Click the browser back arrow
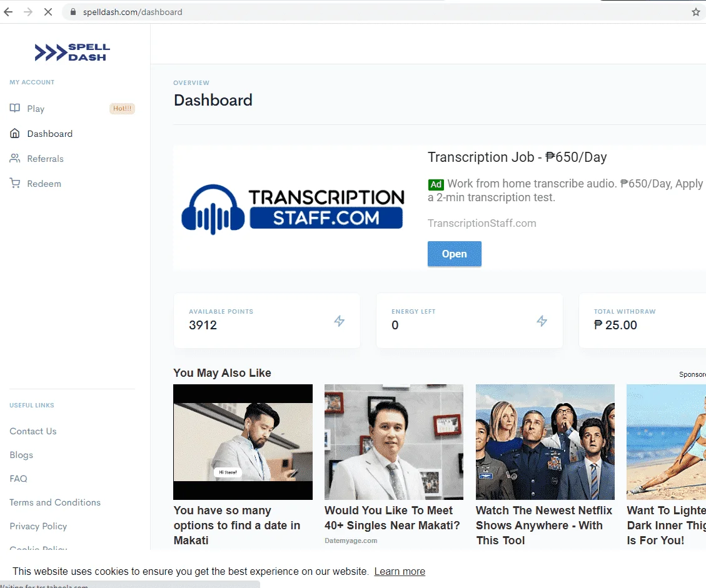 [8, 12]
